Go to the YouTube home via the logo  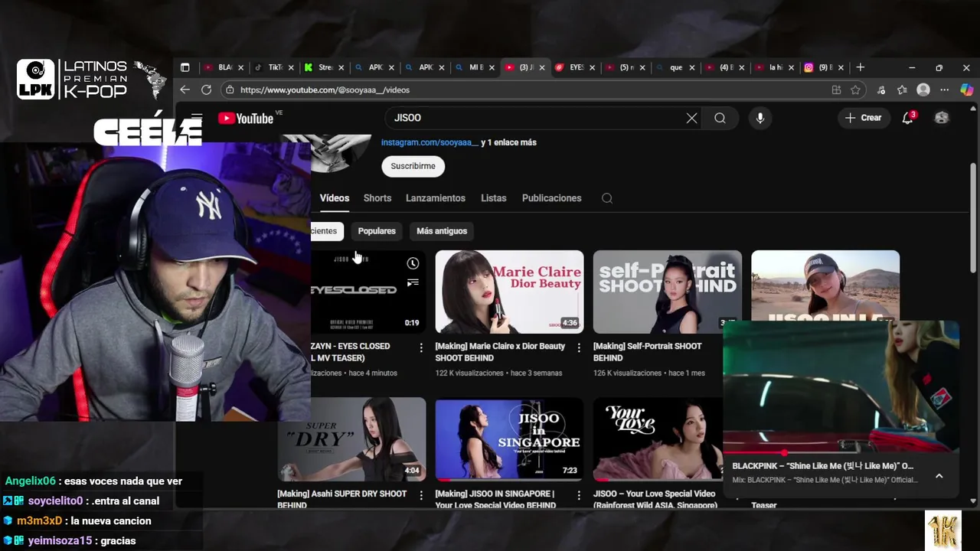(x=245, y=118)
